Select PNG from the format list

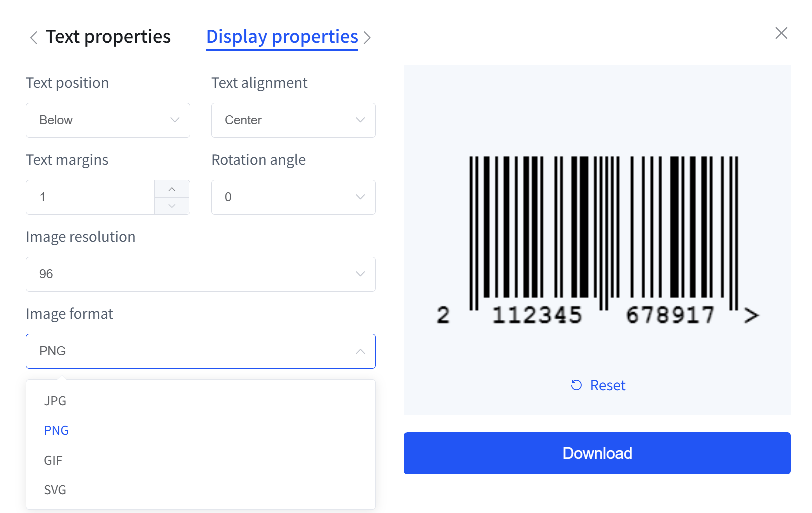tap(201, 430)
